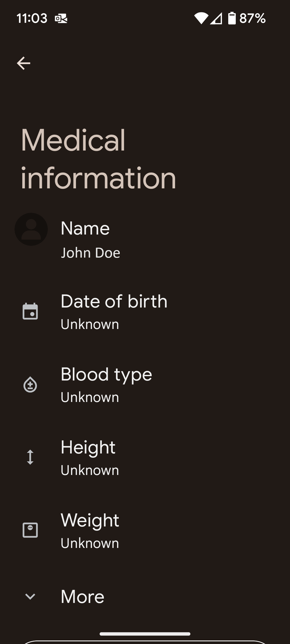Select the height arrow icon
Viewport: 290px width, 644px height.
point(30,458)
